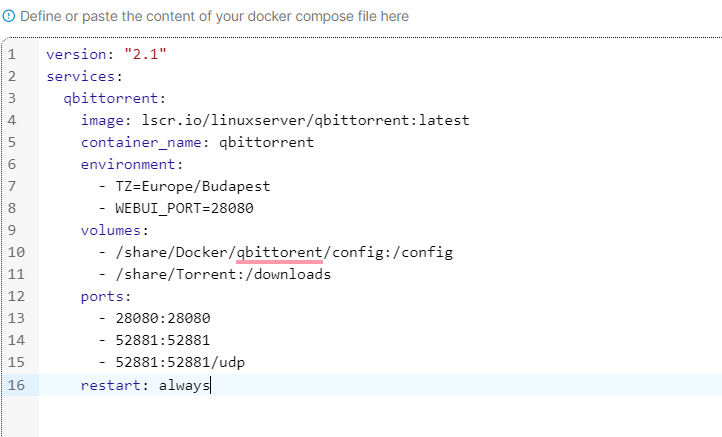722x437 pixels.
Task: Click line number 16 in the gutter
Action: [x=15, y=384]
